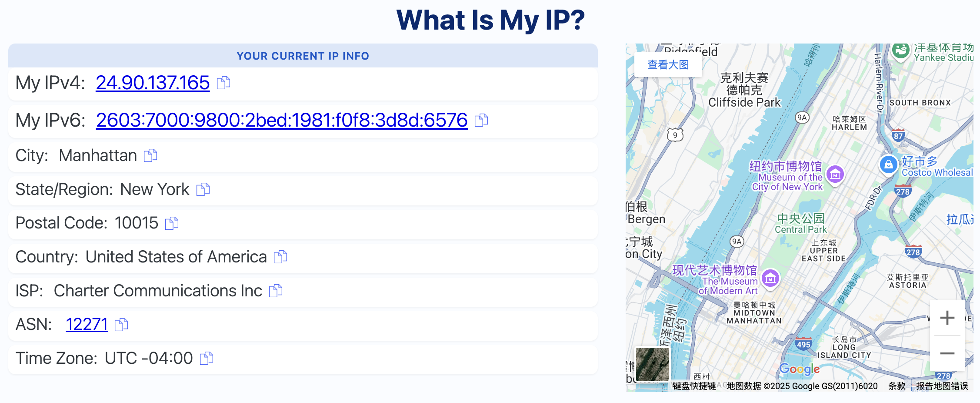This screenshot has height=403, width=980.
Task: Click the Yankee Stadium map pin
Action: pyautogui.click(x=901, y=51)
